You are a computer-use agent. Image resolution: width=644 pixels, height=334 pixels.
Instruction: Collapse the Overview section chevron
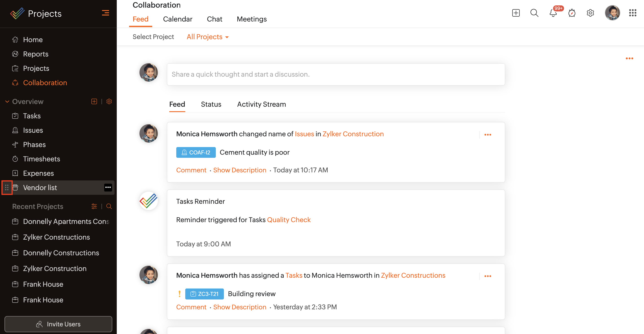tap(7, 101)
